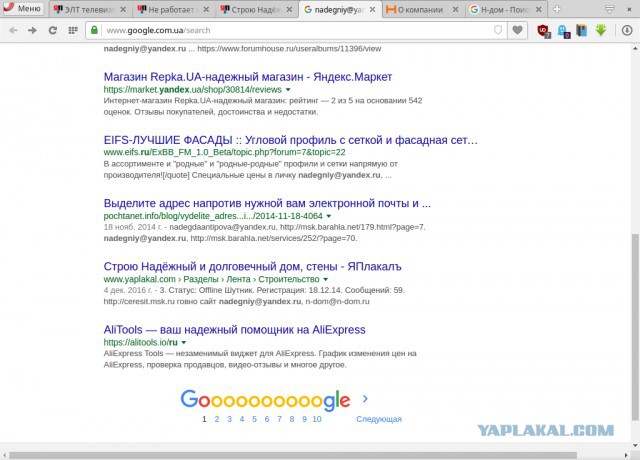The height and width of the screenshot is (460, 640).
Task: Switch to the Строю Надёжный tab
Action: (x=256, y=9)
